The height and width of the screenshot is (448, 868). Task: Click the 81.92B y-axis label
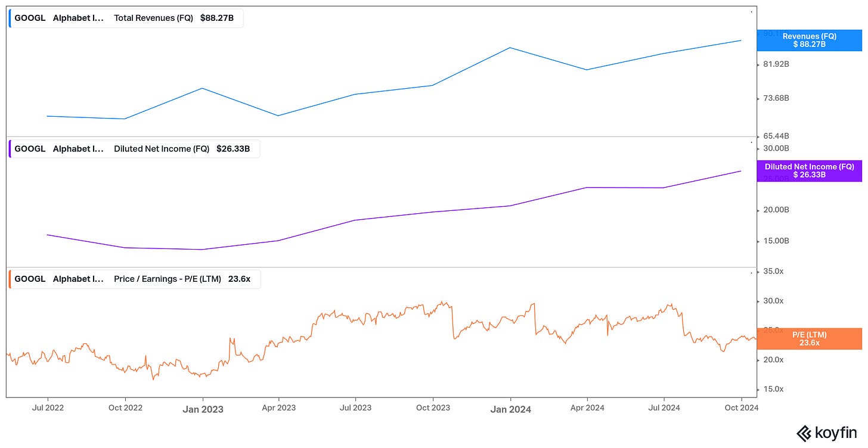[x=776, y=64]
